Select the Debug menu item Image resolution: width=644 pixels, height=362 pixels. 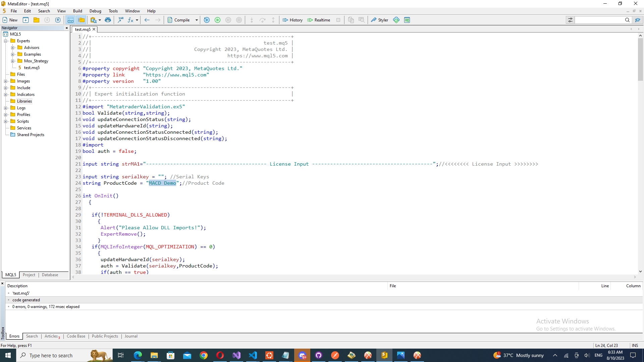[x=95, y=11]
